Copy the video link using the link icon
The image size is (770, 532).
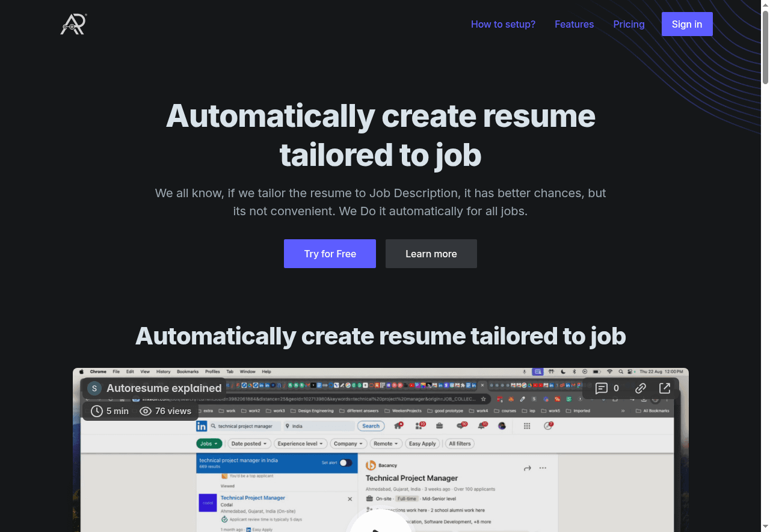(640, 388)
